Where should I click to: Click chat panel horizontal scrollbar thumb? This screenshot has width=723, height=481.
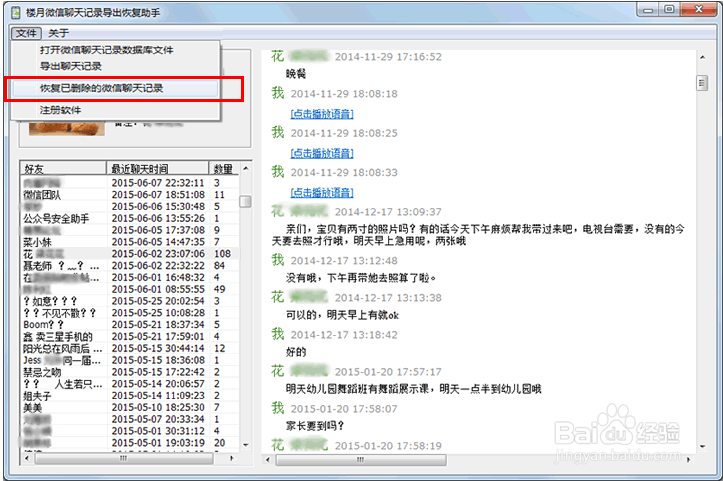361,460
